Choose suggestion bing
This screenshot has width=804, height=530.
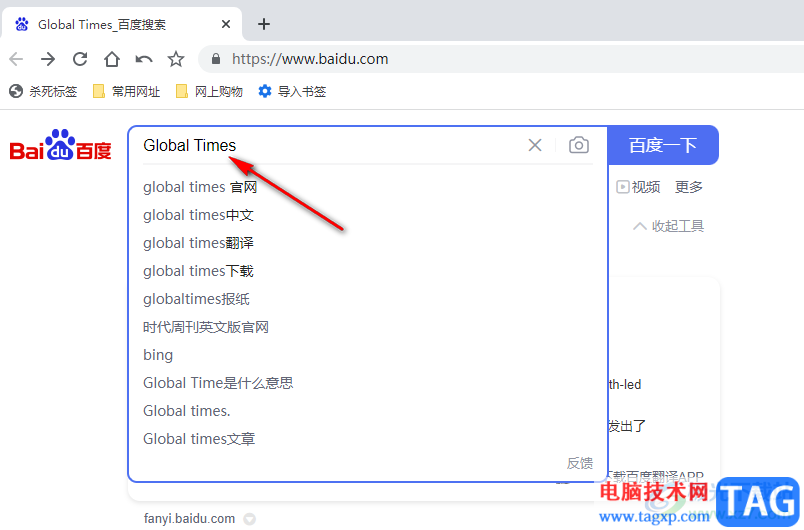point(158,355)
